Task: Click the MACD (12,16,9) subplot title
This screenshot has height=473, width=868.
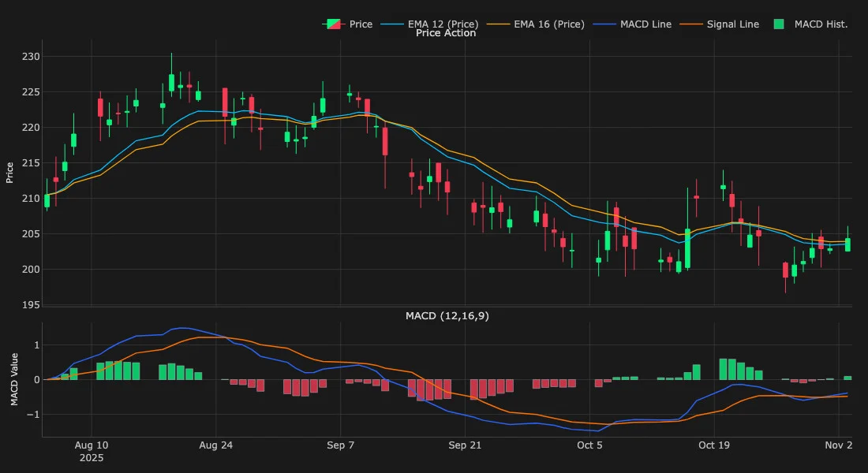Action: click(x=447, y=316)
